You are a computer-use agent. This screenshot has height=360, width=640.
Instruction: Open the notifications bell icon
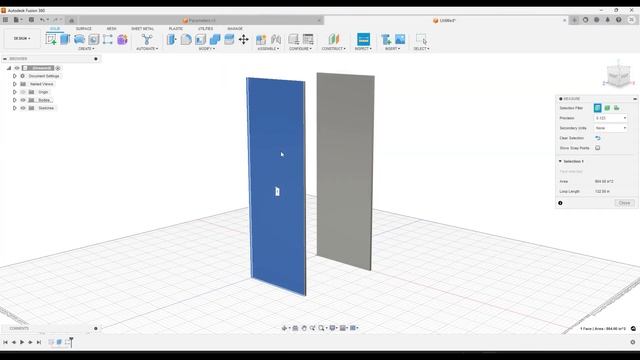click(608, 20)
